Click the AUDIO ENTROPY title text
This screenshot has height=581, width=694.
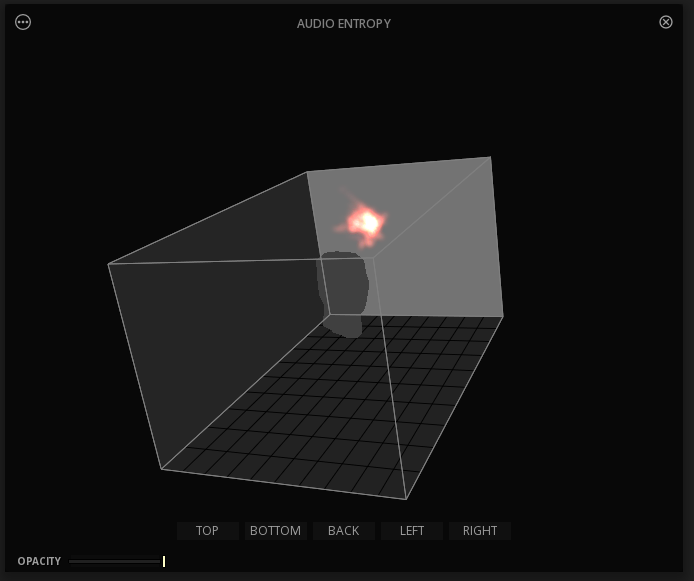(x=344, y=23)
